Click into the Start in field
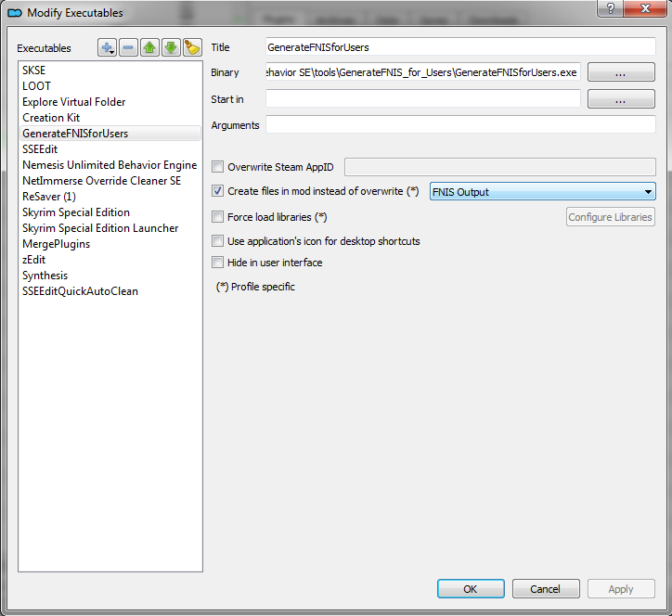 [423, 98]
